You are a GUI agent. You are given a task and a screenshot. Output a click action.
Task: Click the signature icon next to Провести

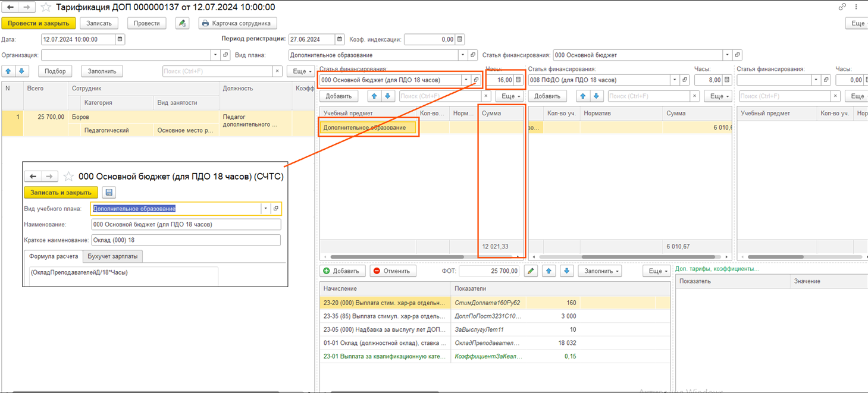(183, 23)
